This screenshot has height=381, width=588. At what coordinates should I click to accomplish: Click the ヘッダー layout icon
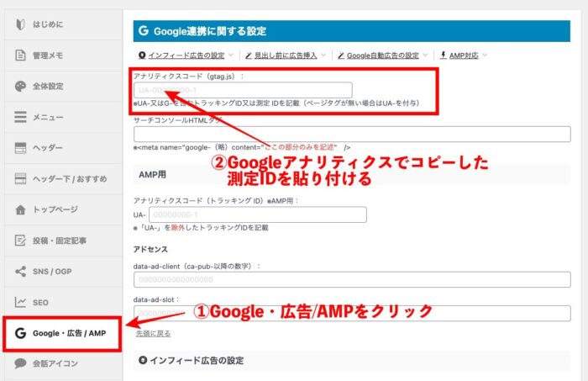(20, 147)
